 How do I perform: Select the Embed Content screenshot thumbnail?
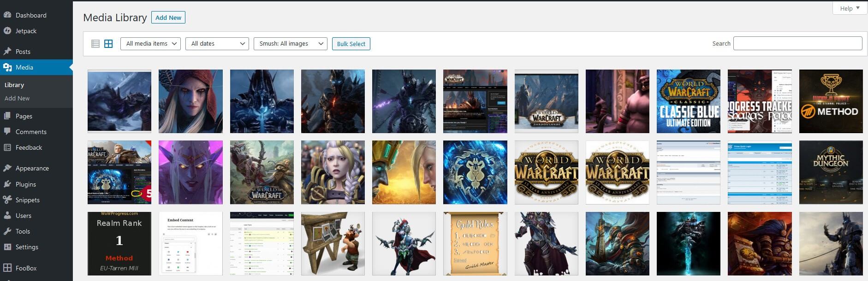click(x=190, y=244)
